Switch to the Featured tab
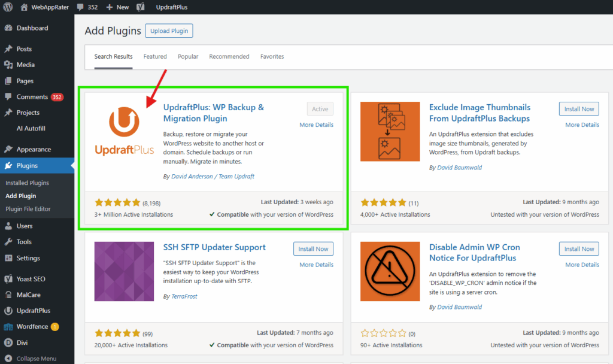 (x=155, y=57)
